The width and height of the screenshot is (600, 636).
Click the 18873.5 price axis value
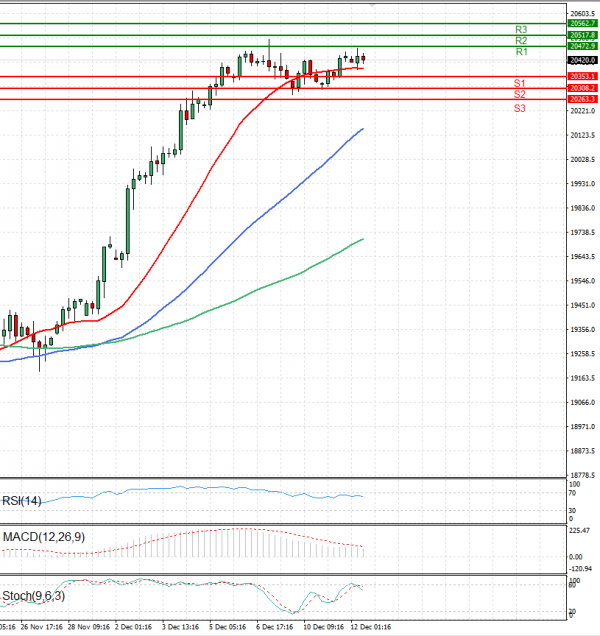(x=583, y=451)
